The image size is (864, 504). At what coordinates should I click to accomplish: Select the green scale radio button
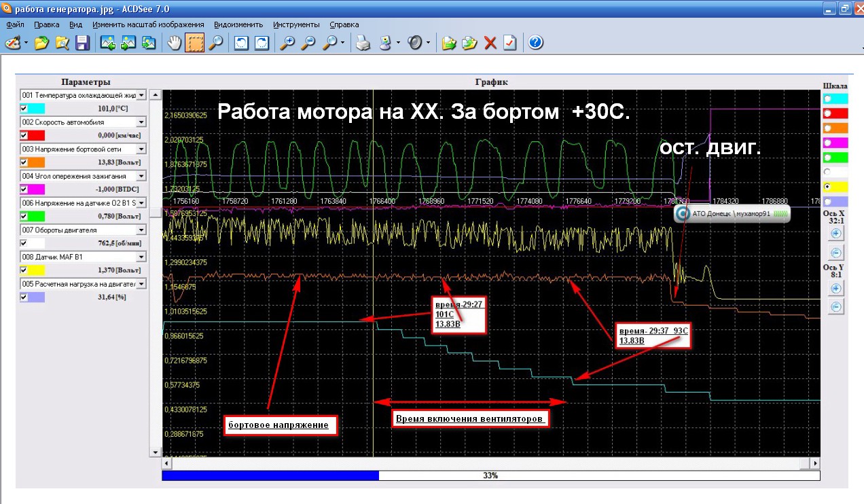click(x=827, y=157)
